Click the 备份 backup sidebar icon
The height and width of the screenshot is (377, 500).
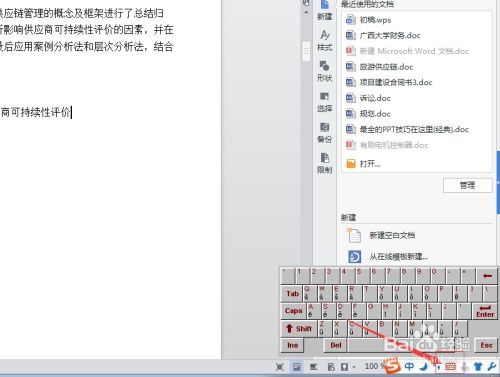click(x=324, y=132)
